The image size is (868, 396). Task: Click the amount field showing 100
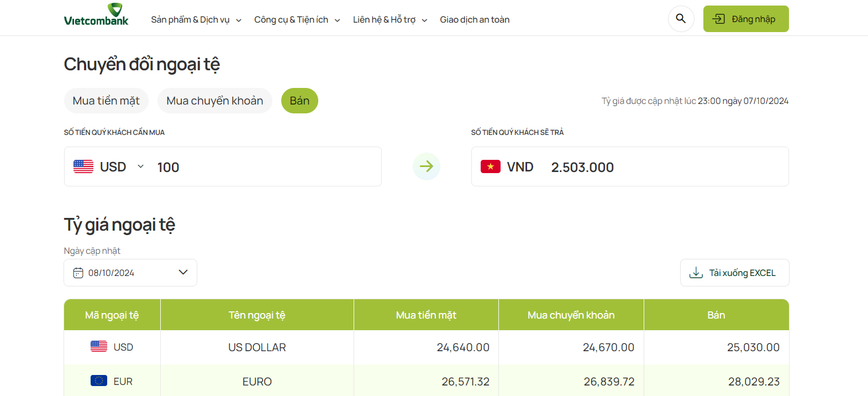265,167
